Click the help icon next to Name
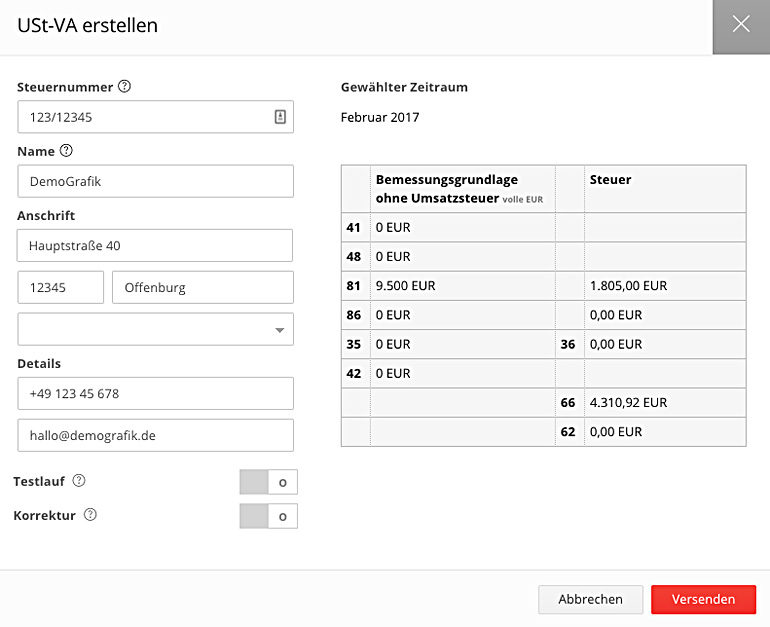 (66, 151)
